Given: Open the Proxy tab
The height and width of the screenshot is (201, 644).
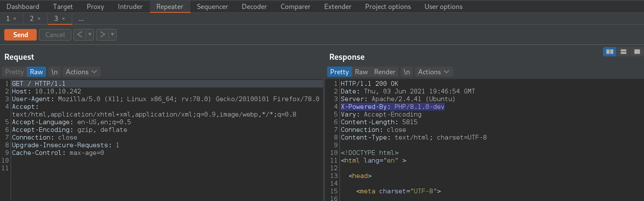Looking at the screenshot, I should point(95,6).
